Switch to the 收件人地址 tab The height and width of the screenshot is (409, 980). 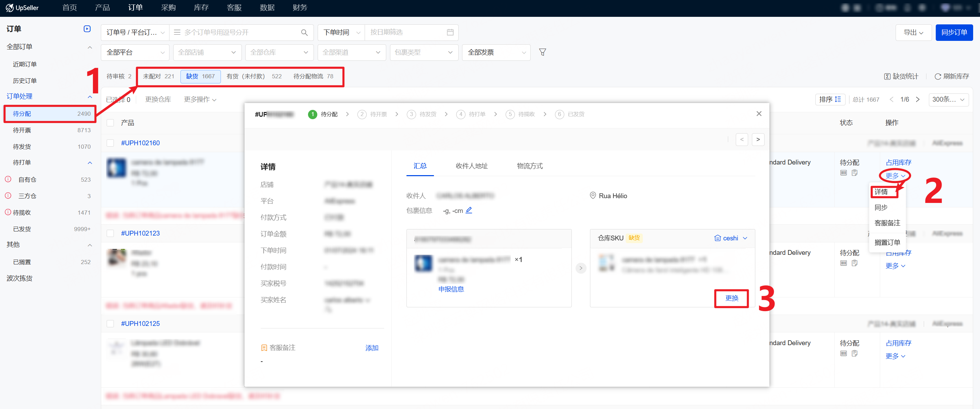[x=471, y=166]
